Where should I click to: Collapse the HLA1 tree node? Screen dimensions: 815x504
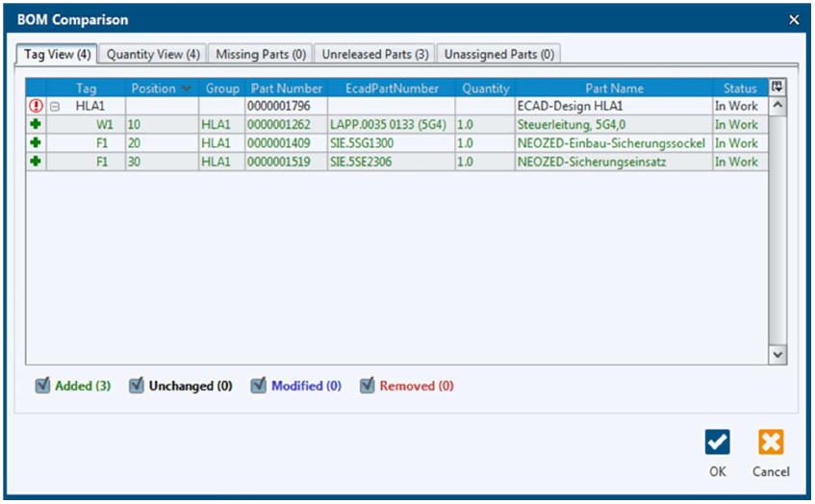tap(55, 107)
